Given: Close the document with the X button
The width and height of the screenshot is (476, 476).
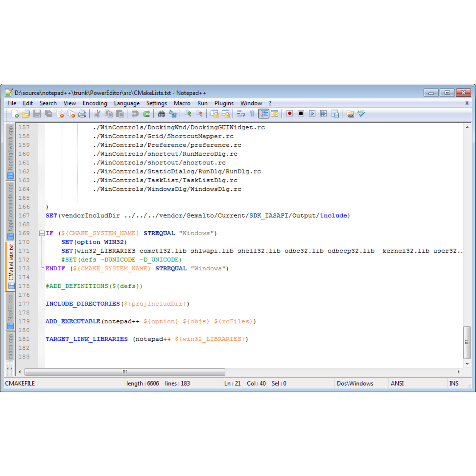Looking at the screenshot, I should coord(467,103).
